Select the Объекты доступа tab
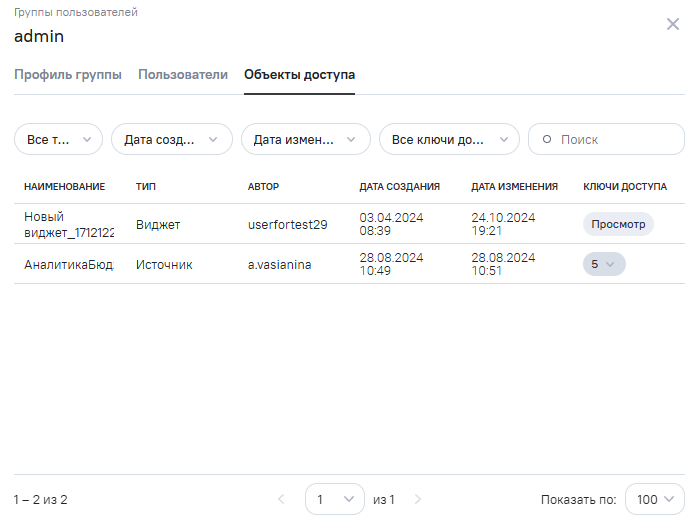 tap(299, 75)
